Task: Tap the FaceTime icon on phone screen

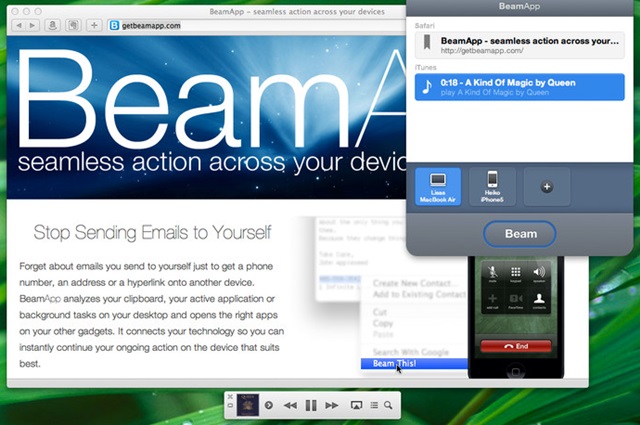Action: 516,301
